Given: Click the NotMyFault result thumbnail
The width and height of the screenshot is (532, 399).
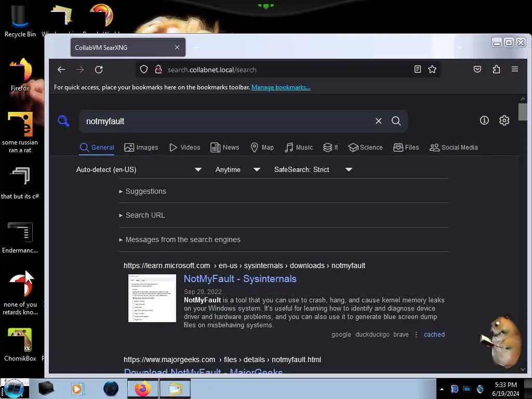Looking at the screenshot, I should click(152, 298).
